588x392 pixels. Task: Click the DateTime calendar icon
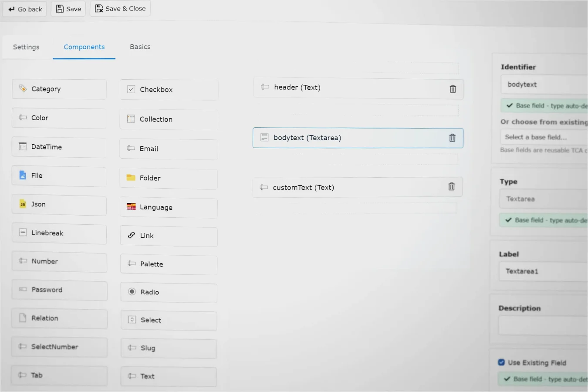[x=23, y=146]
